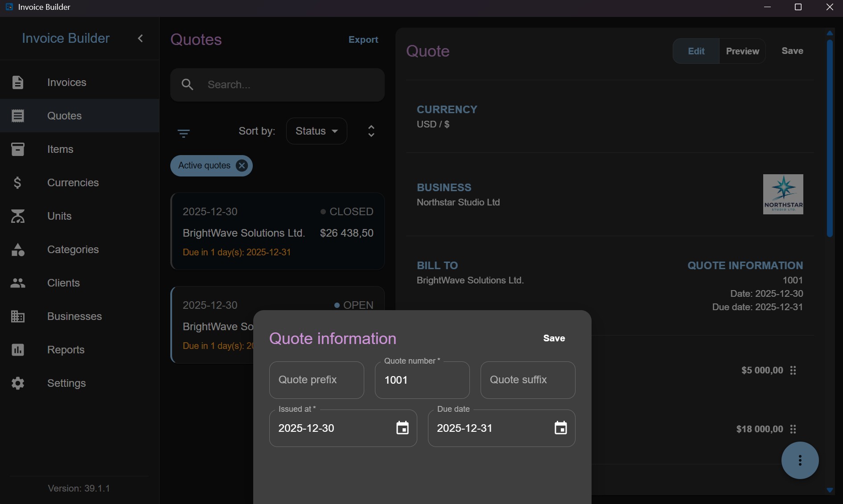
Task: Click the search magnifier icon
Action: pos(188,85)
